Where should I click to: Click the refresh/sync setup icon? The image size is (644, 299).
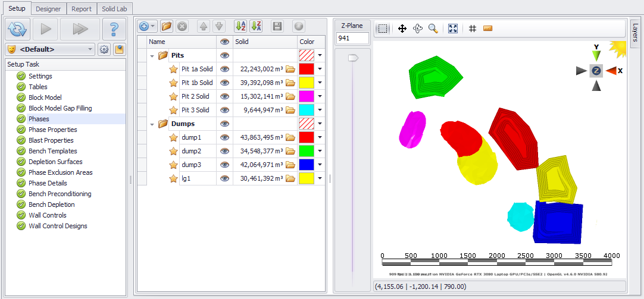pyautogui.click(x=18, y=29)
